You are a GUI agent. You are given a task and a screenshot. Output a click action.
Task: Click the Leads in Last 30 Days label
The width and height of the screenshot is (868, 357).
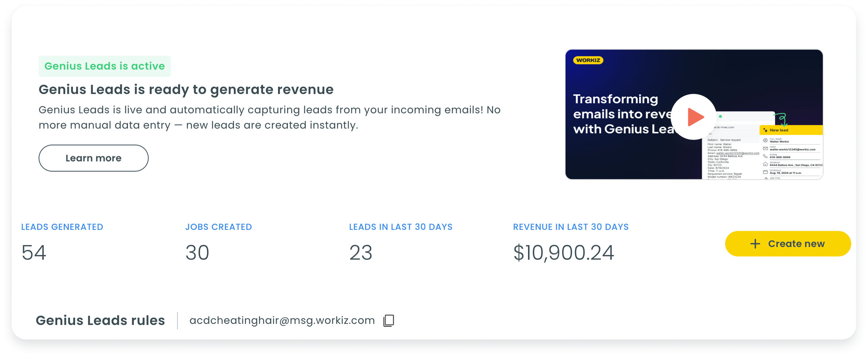click(x=400, y=227)
